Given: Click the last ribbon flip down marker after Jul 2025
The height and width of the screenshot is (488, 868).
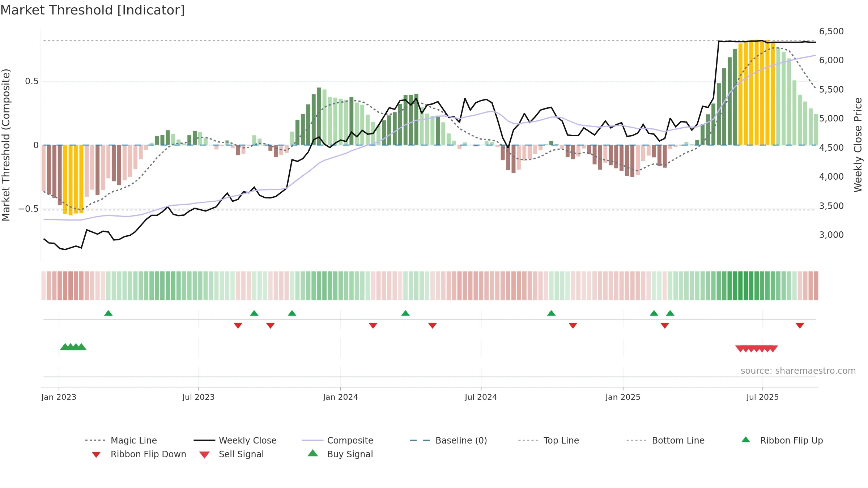Looking at the screenshot, I should (800, 326).
